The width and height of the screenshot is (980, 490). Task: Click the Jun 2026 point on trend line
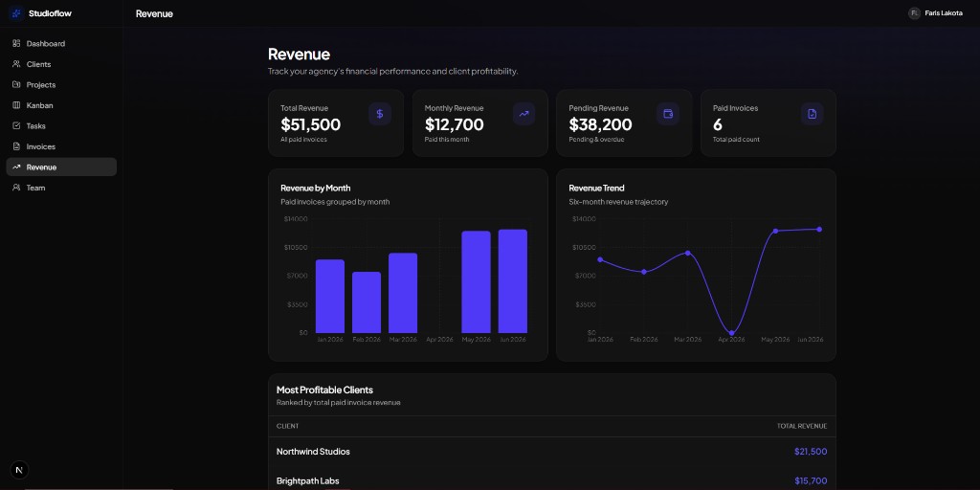click(x=819, y=230)
